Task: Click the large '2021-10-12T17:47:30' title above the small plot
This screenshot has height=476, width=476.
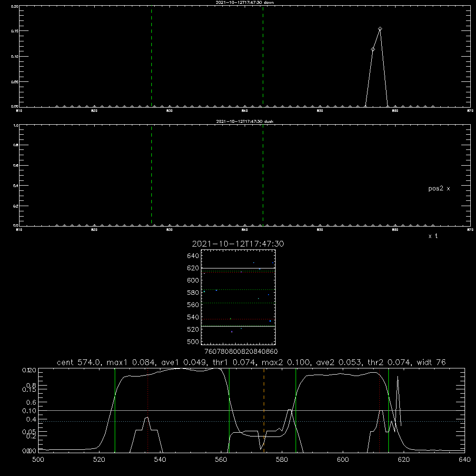Action: pyautogui.click(x=238, y=244)
